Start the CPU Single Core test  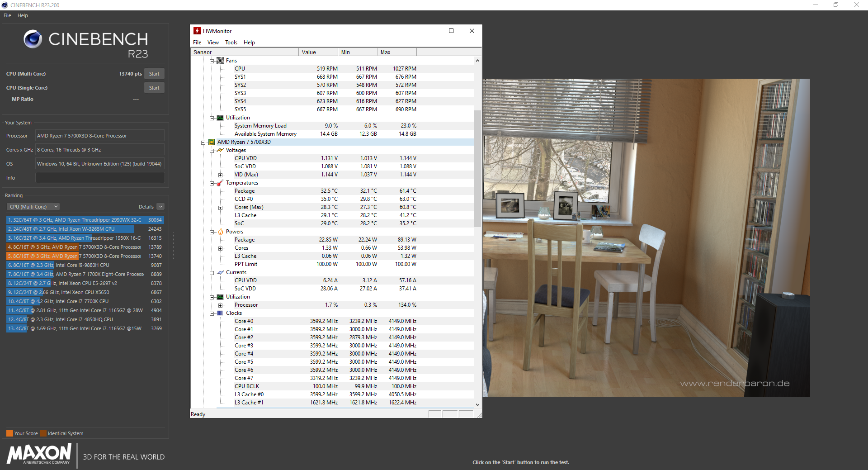click(x=154, y=88)
